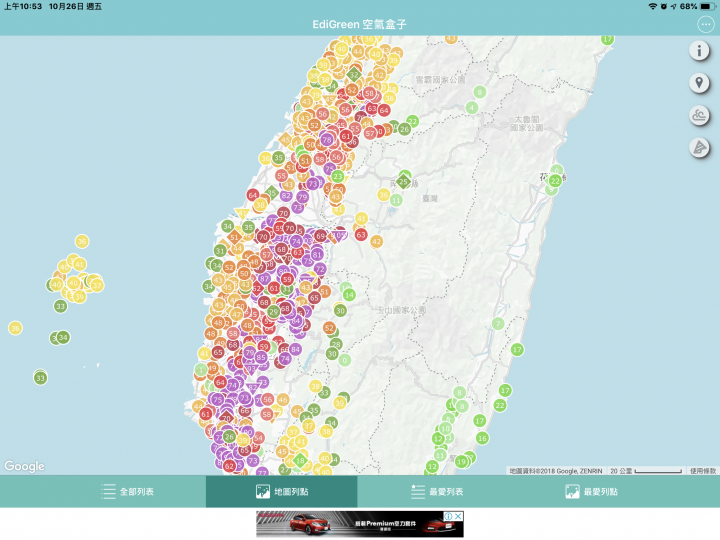
Task: Tap the bright green 23 marker
Action: [x=338, y=176]
